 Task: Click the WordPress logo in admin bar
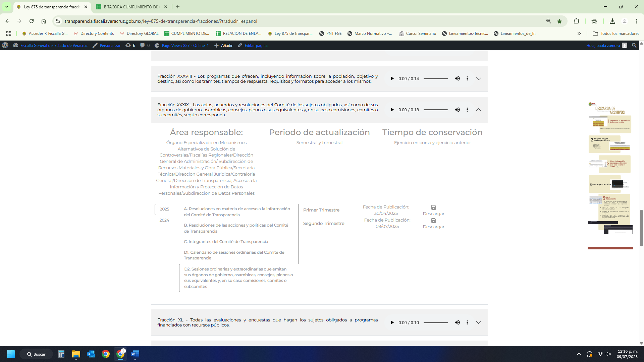5,45
